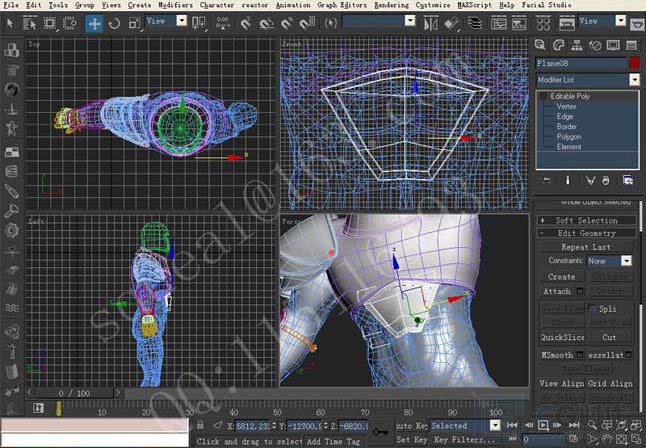
Task: Click the Repeat Last button
Action: tap(585, 247)
